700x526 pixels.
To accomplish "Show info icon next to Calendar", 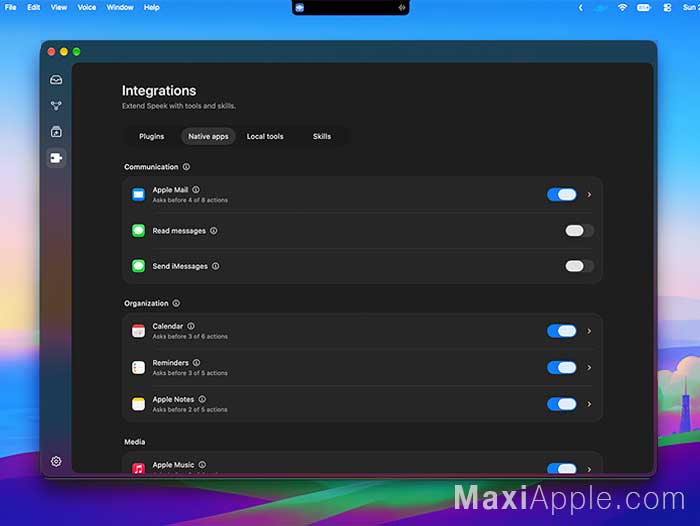I will click(191, 326).
